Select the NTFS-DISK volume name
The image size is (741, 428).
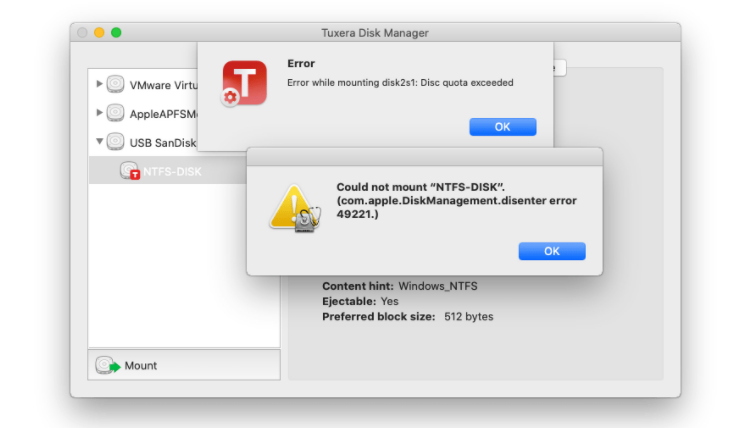pyautogui.click(x=172, y=172)
